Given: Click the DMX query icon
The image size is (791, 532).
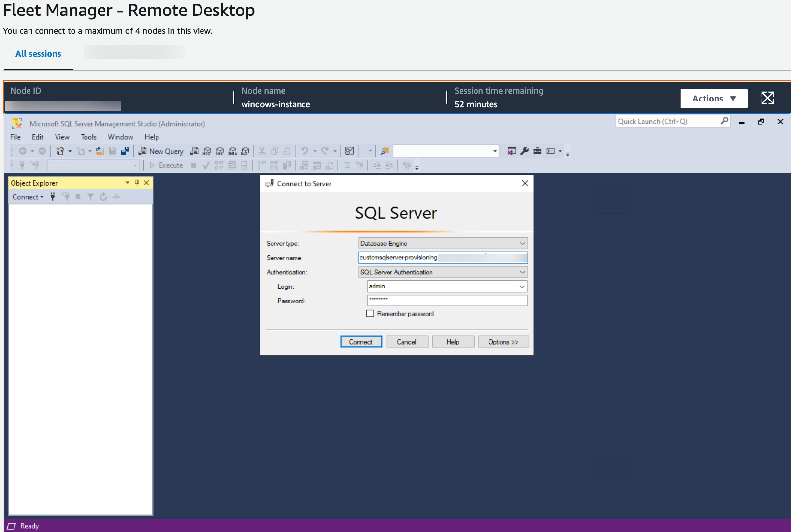Looking at the screenshot, I should (220, 151).
